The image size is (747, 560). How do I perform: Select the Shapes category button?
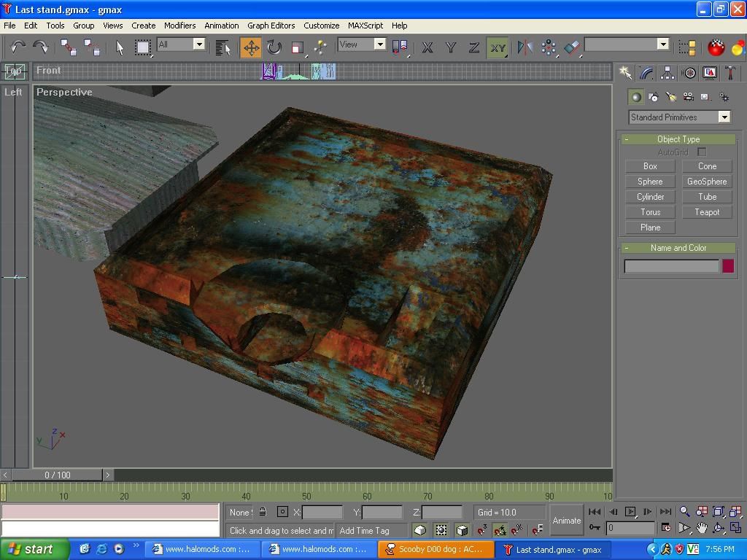tap(654, 97)
